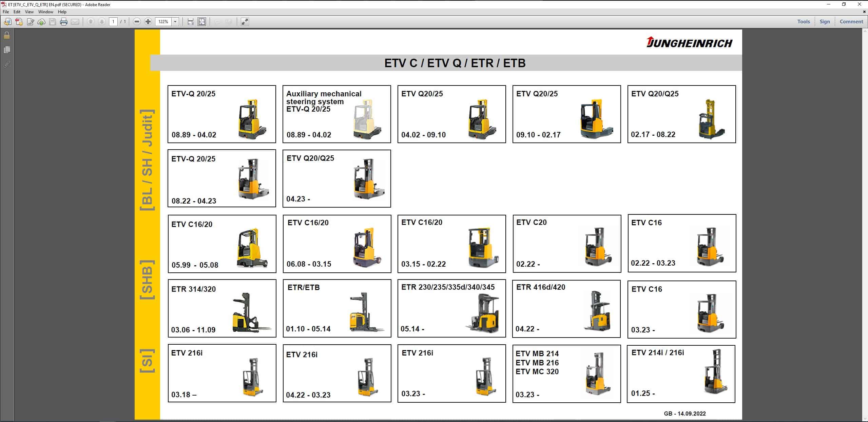Click the GB - 14.09.2022 footer text
This screenshot has height=422, width=868.
(x=685, y=414)
